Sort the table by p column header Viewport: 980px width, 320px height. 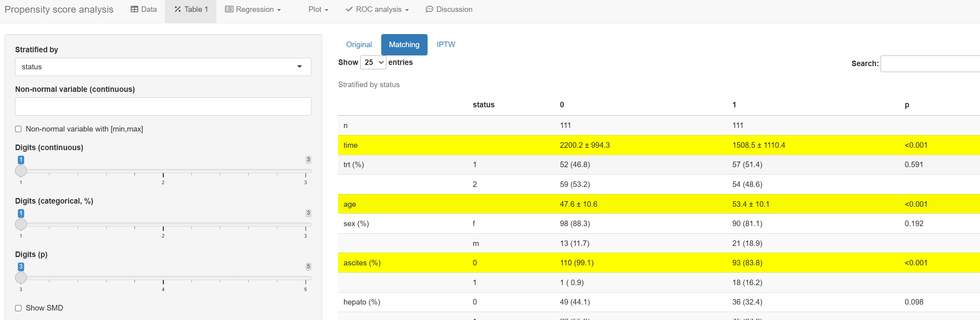pos(907,105)
